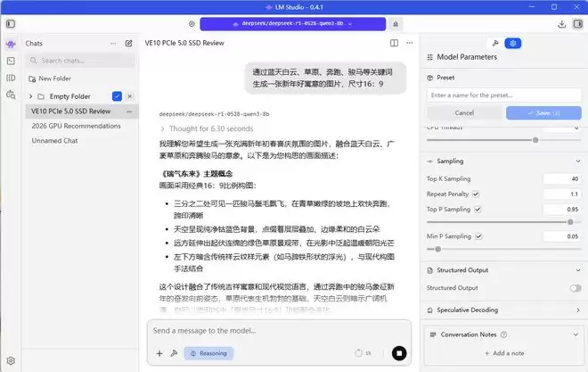Click the new chat compose icon
The width and height of the screenshot is (588, 372).
click(x=129, y=43)
